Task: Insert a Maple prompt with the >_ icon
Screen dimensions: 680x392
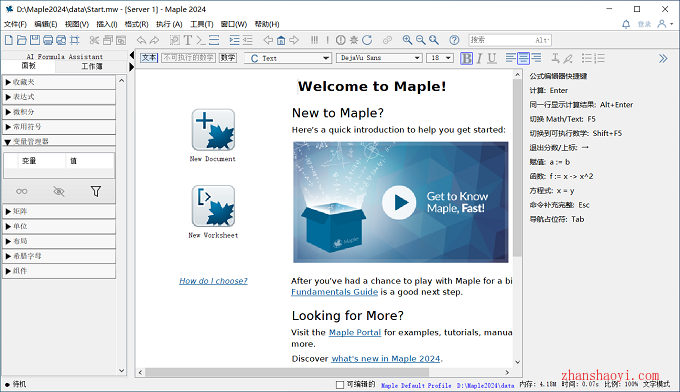Action: point(201,40)
